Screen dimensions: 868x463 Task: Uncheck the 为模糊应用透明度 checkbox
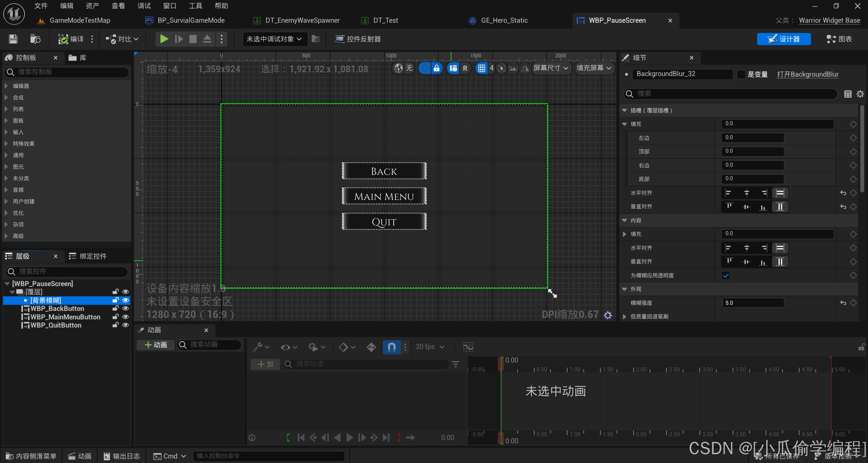tap(726, 276)
